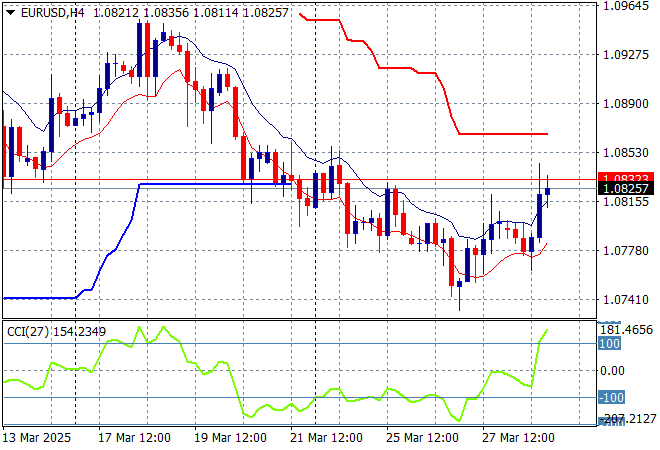Viewport: 660px width, 450px height.
Task: Click the 21 Mar 12:00 time label
Action: click(x=326, y=438)
